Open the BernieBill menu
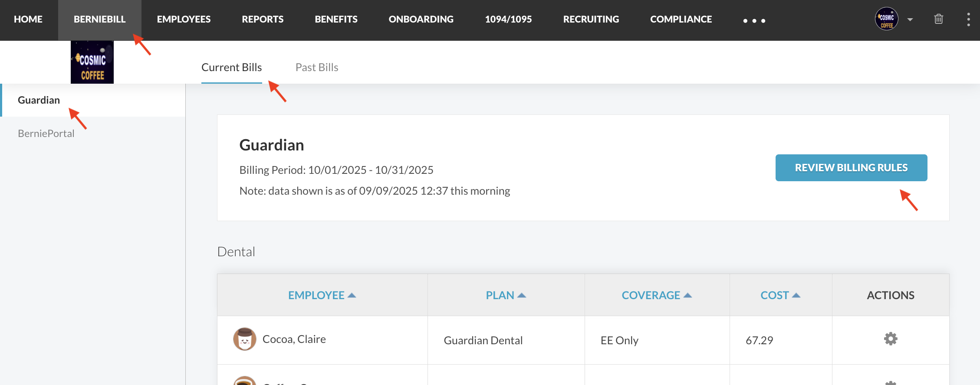The height and width of the screenshot is (385, 980). pos(100,19)
